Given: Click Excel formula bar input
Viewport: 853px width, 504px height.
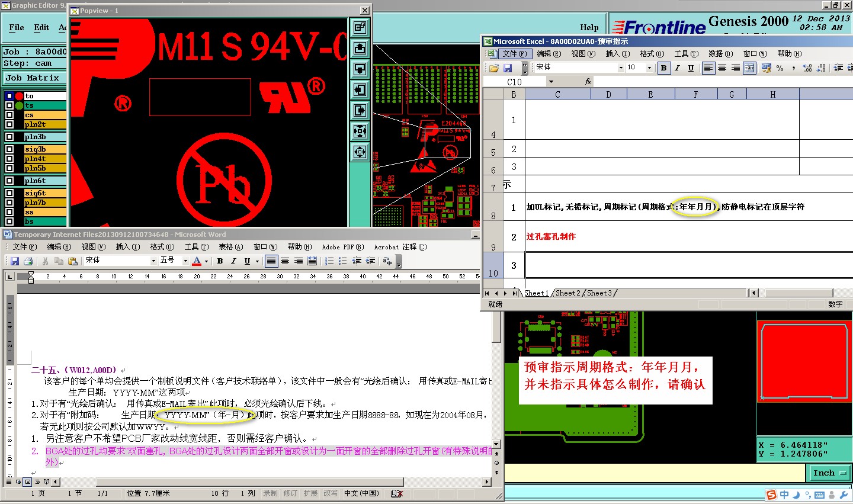Looking at the screenshot, I should [723, 82].
